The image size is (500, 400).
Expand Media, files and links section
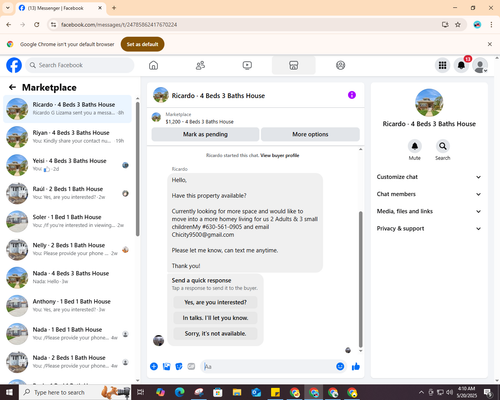click(x=429, y=211)
